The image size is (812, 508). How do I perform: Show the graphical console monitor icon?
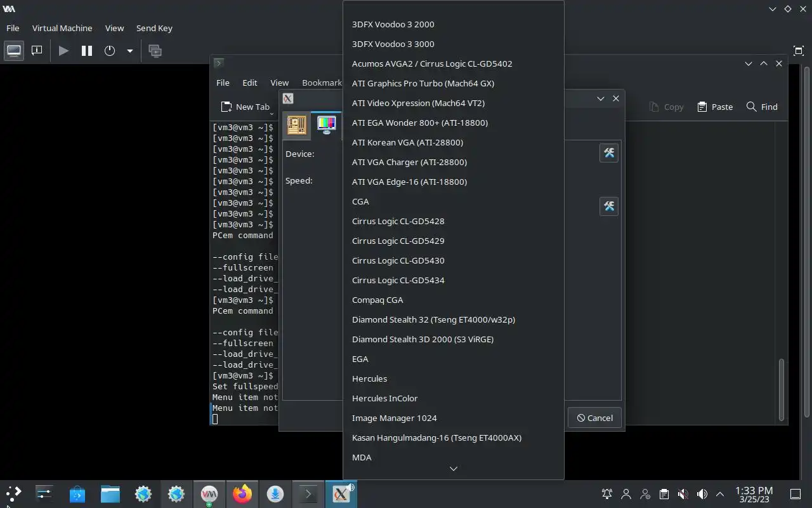(x=14, y=51)
